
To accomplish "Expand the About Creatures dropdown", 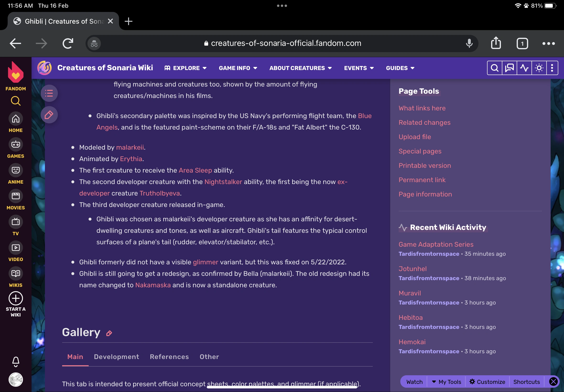I will tap(300, 68).
